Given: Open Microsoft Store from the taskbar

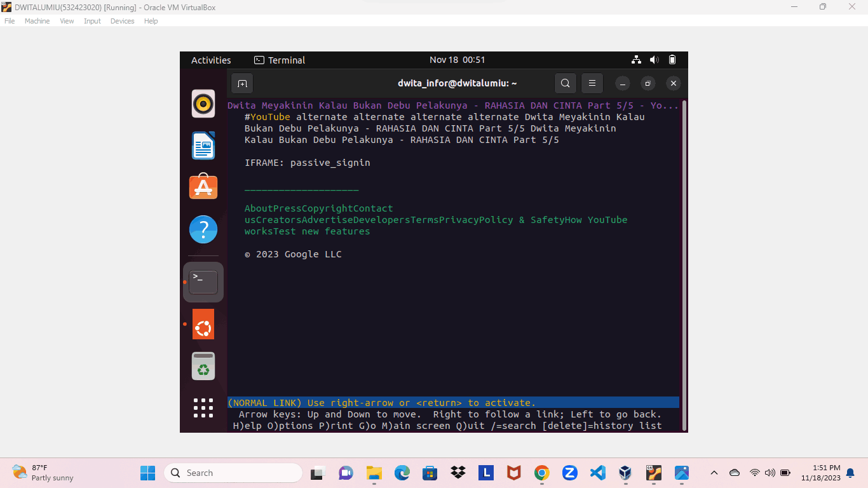Looking at the screenshot, I should tap(430, 473).
